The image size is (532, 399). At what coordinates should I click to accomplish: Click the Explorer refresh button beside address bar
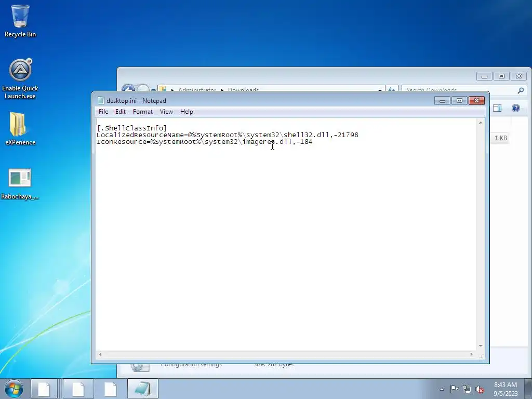(x=392, y=89)
